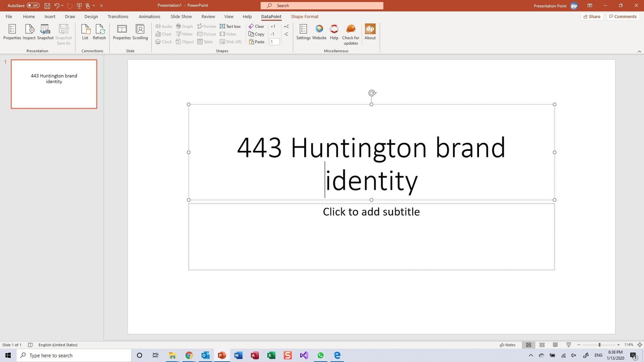
Task: Open the connections List
Action: click(x=85, y=32)
